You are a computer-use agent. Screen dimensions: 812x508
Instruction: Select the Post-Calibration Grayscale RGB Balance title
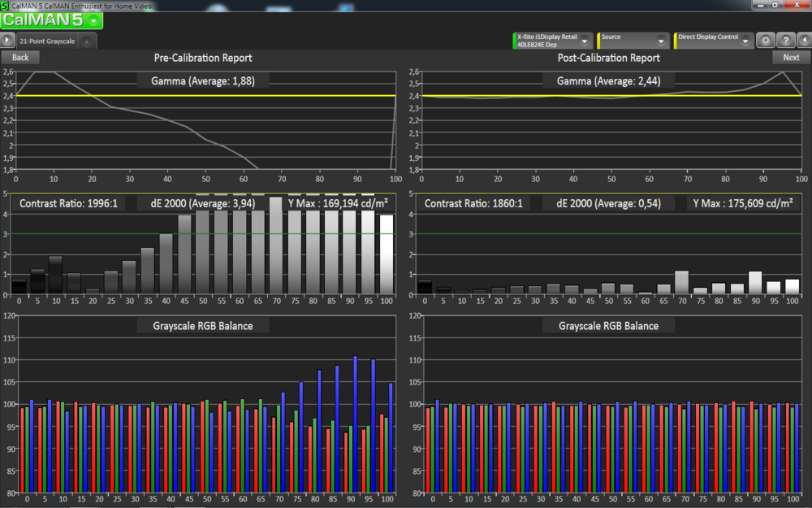pyautogui.click(x=607, y=325)
